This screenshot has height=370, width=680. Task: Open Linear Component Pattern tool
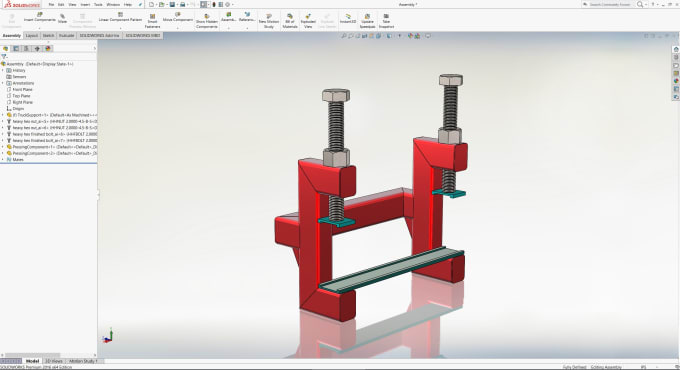coord(120,18)
